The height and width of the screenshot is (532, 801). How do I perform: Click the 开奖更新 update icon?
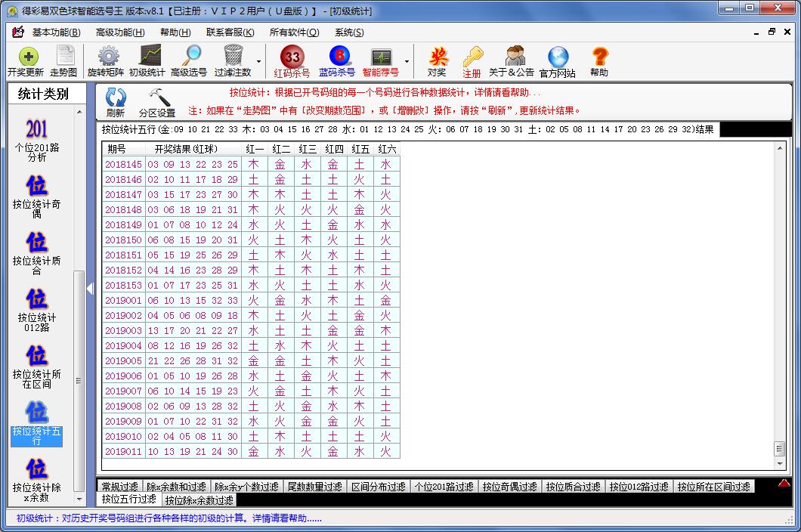(27, 60)
